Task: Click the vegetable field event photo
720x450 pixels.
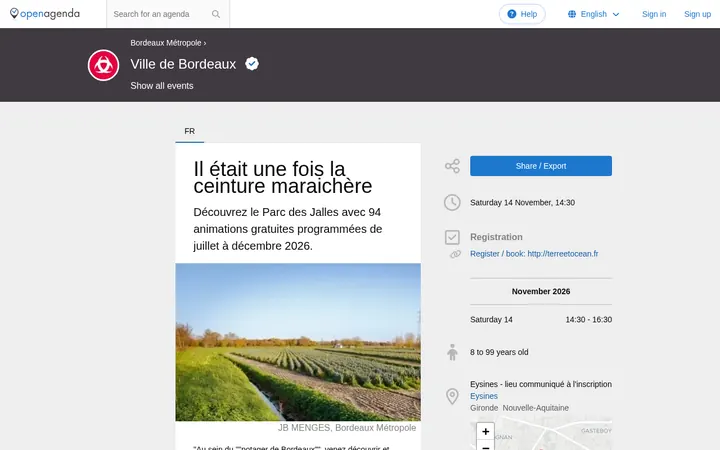Action: pos(298,342)
